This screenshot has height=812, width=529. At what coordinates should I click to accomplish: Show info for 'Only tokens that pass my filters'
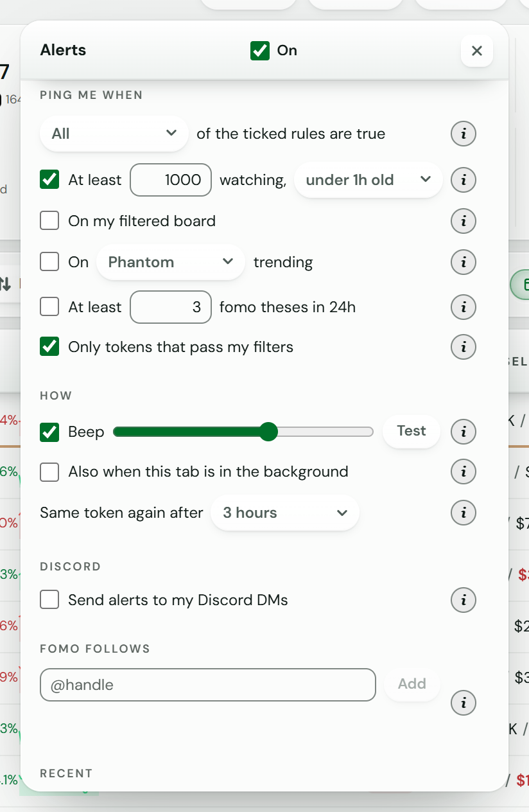pos(464,347)
